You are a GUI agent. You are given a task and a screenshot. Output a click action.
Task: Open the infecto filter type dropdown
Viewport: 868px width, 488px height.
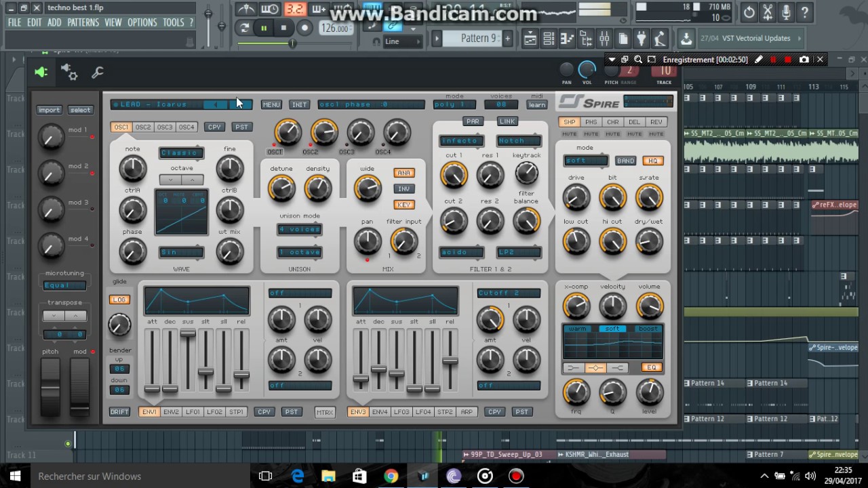pyautogui.click(x=461, y=141)
